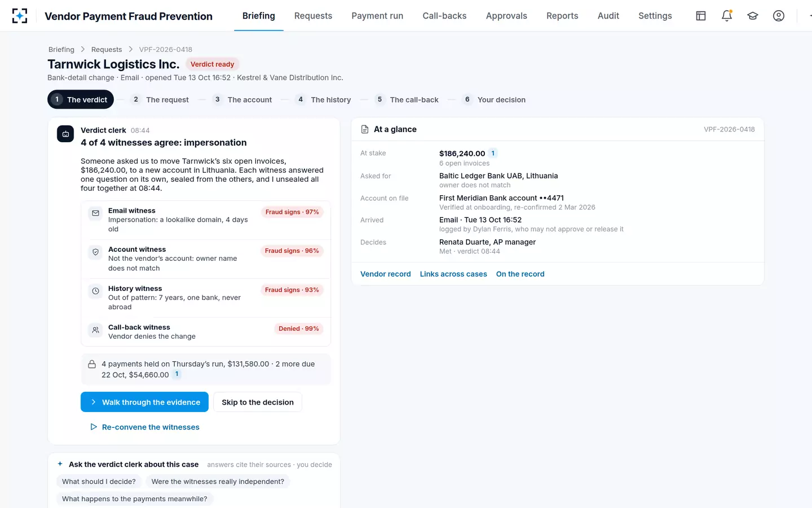Open the graduation cap help icon
This screenshot has width=812, height=508.
[x=753, y=16]
